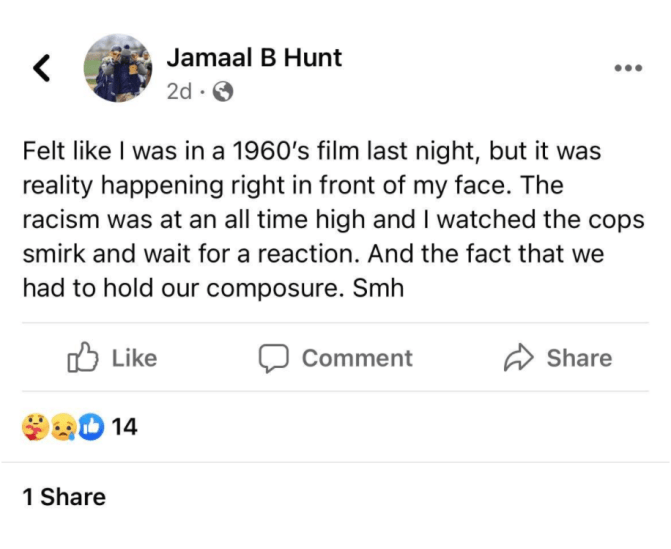Click the thumbs-up Like icon

click(x=82, y=358)
